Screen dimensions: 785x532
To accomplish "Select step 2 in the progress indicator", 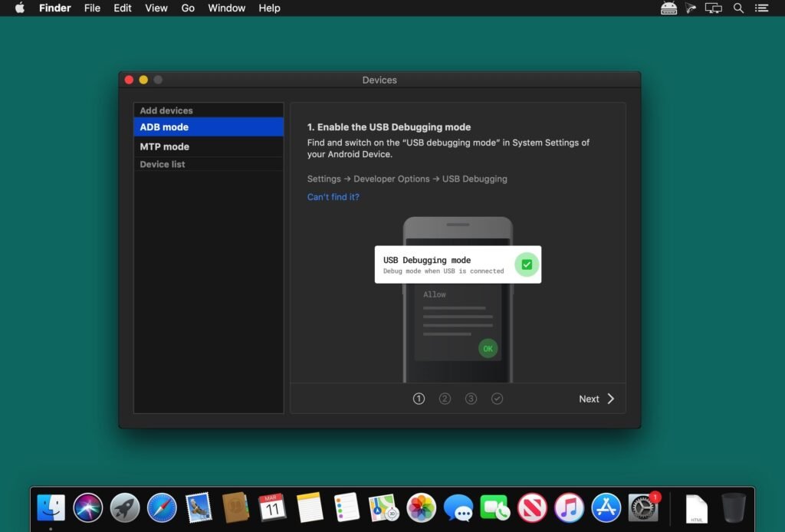I will 445,399.
